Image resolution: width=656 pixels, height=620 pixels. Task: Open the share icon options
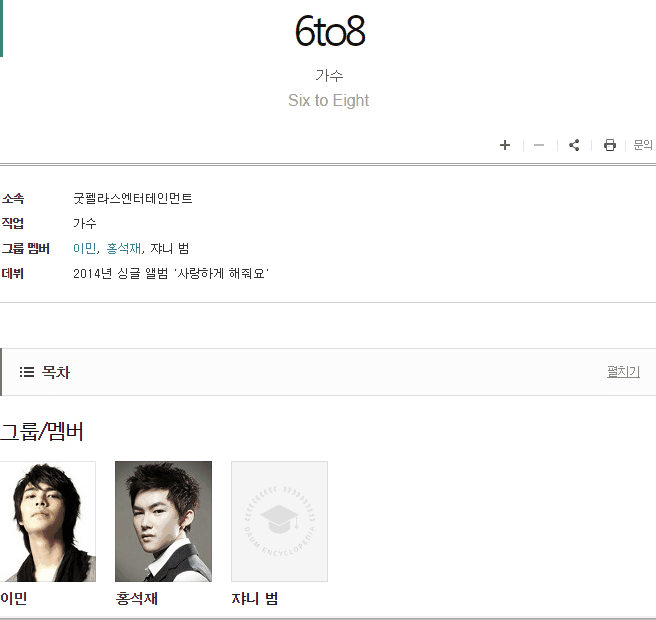point(574,145)
